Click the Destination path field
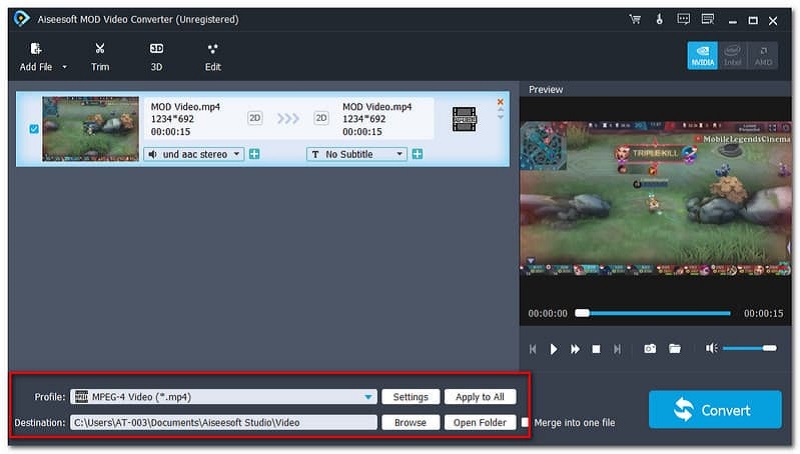 point(223,422)
